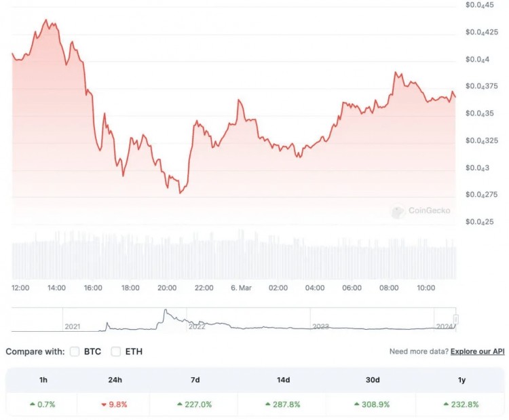Click the price peak near 14:00
Image resolution: width=509 pixels, height=420 pixels.
[46, 20]
